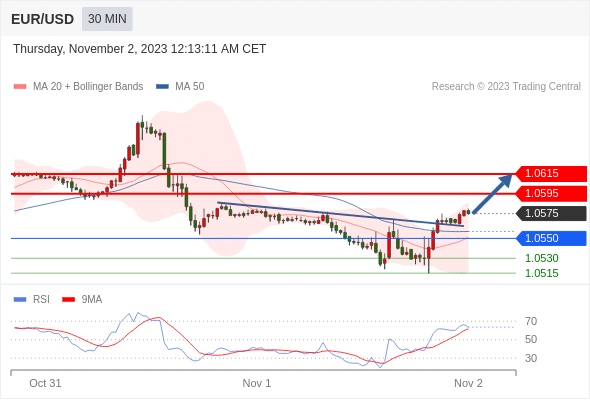Toggle the MA 50 legend entry

click(x=180, y=87)
